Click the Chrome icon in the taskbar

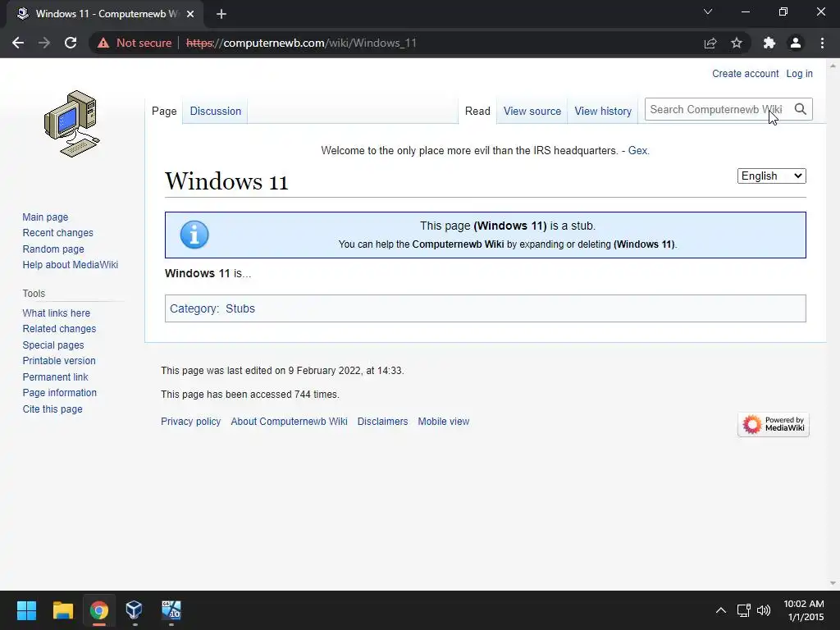(x=99, y=610)
